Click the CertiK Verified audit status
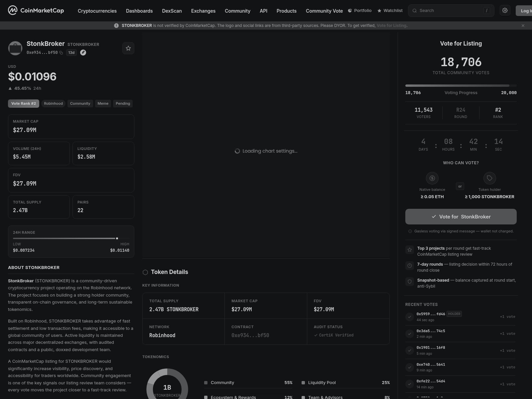The width and height of the screenshot is (532, 399). (x=334, y=335)
